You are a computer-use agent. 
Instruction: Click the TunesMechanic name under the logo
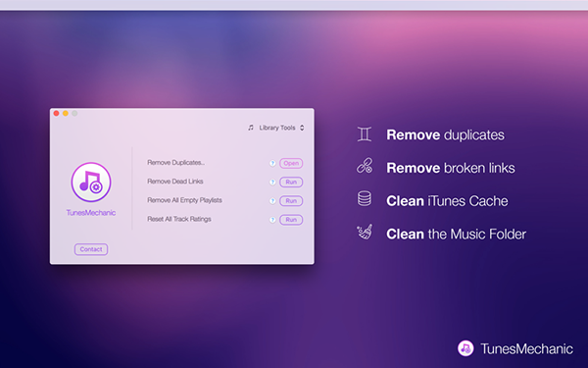point(91,213)
